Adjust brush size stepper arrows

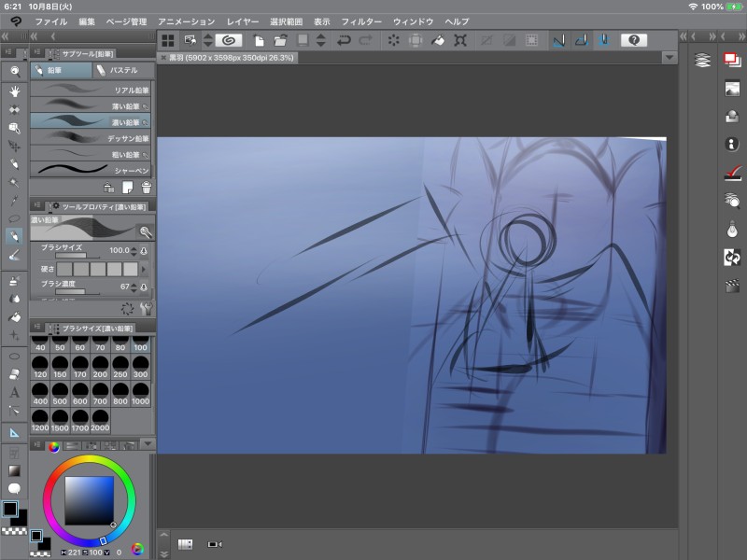(134, 250)
